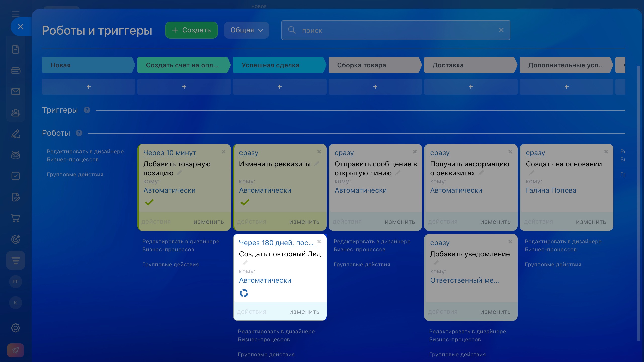Click 'изменить' on the 'Добавить уведомление' robot
Viewport: 644px width, 362px height.
(x=495, y=312)
